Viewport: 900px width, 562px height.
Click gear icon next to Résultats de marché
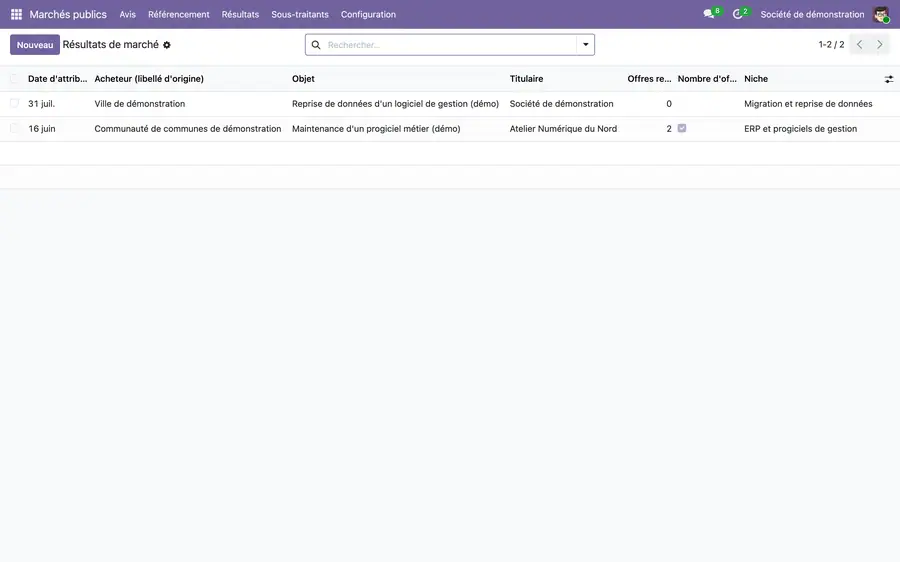[167, 45]
